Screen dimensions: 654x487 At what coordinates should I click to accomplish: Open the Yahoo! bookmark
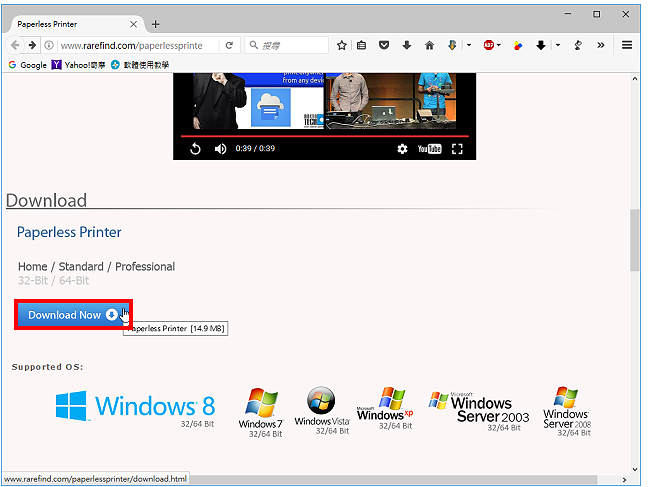78,65
